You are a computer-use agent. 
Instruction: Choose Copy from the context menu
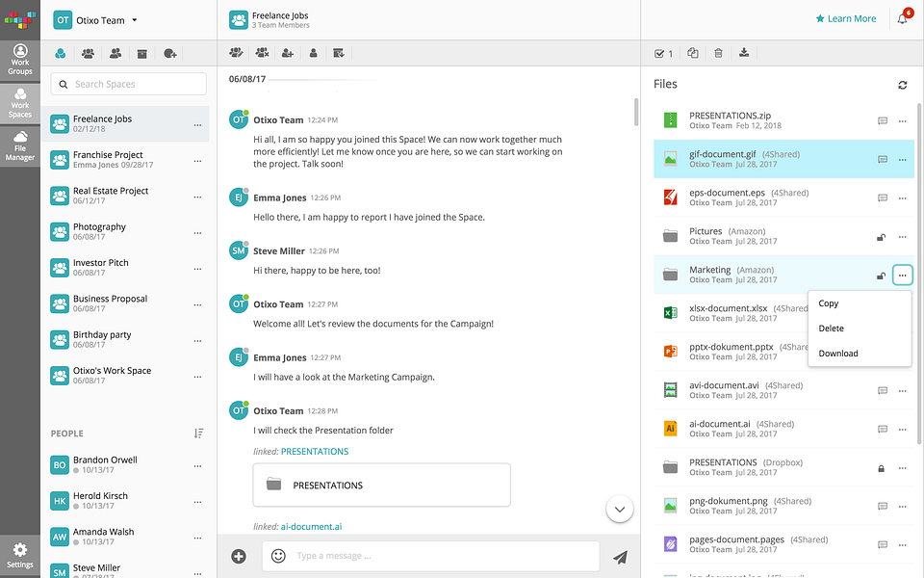pyautogui.click(x=860, y=303)
